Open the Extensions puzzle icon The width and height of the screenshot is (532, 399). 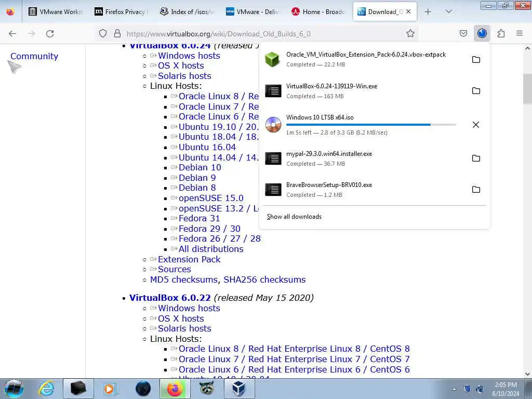coord(501,33)
